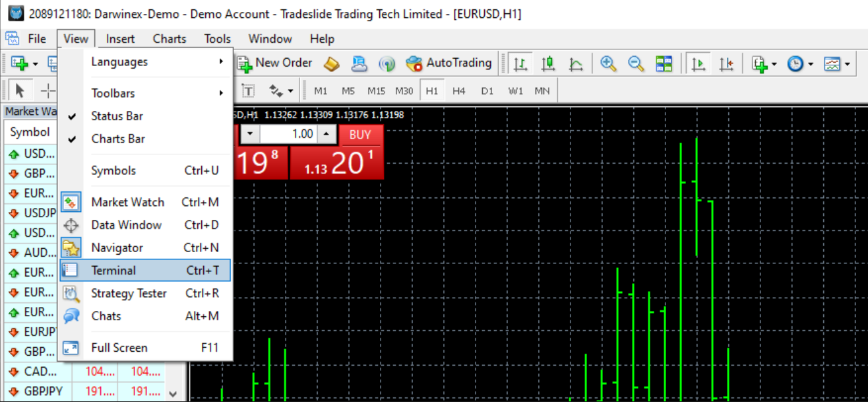Toggle the Chart Shift option
Image resolution: width=868 pixels, height=402 pixels.
(726, 63)
